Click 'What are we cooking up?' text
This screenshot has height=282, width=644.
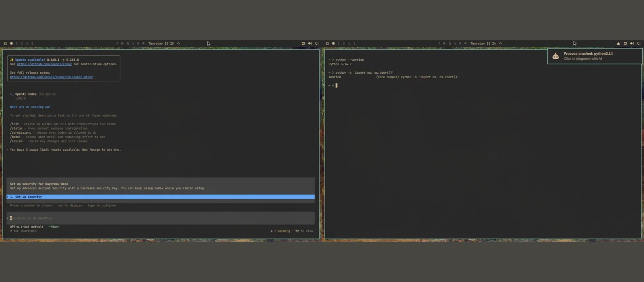pyautogui.click(x=30, y=107)
